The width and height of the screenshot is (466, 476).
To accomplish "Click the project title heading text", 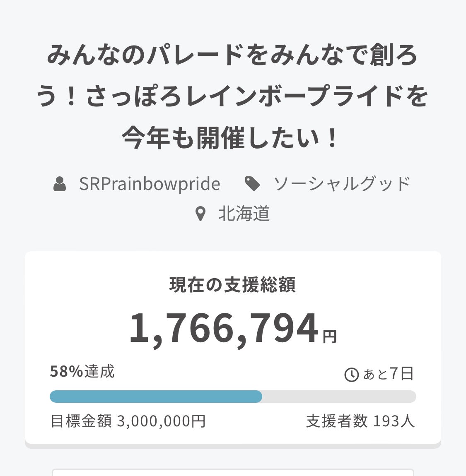I will click(x=232, y=97).
